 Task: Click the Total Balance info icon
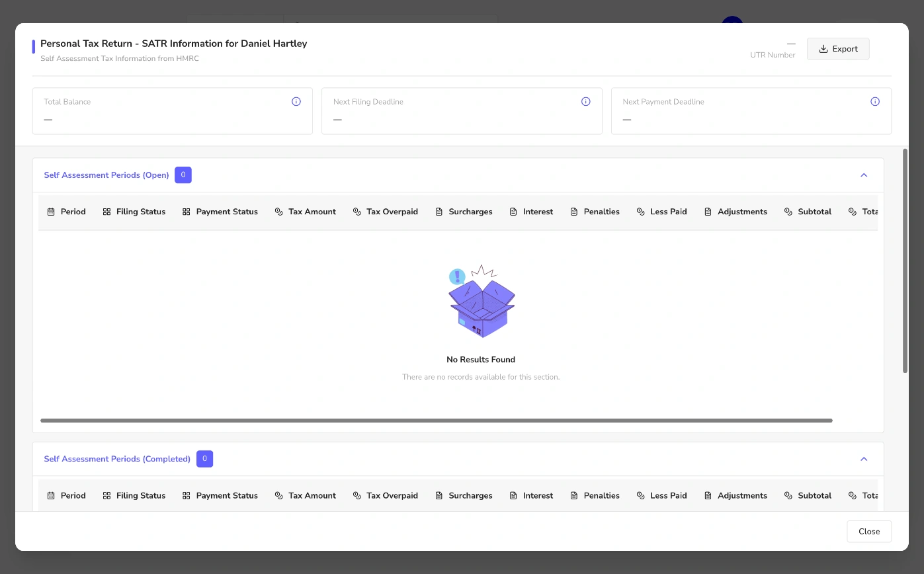[296, 102]
